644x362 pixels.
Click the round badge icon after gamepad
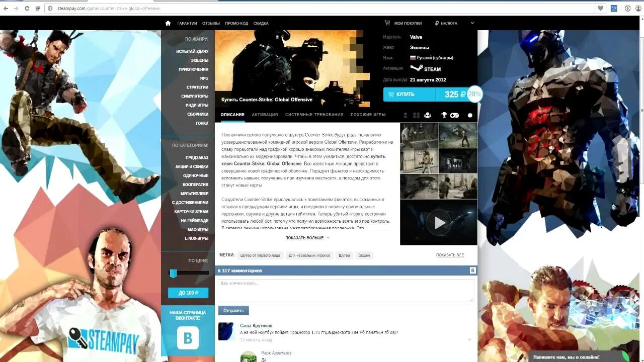click(x=470, y=115)
